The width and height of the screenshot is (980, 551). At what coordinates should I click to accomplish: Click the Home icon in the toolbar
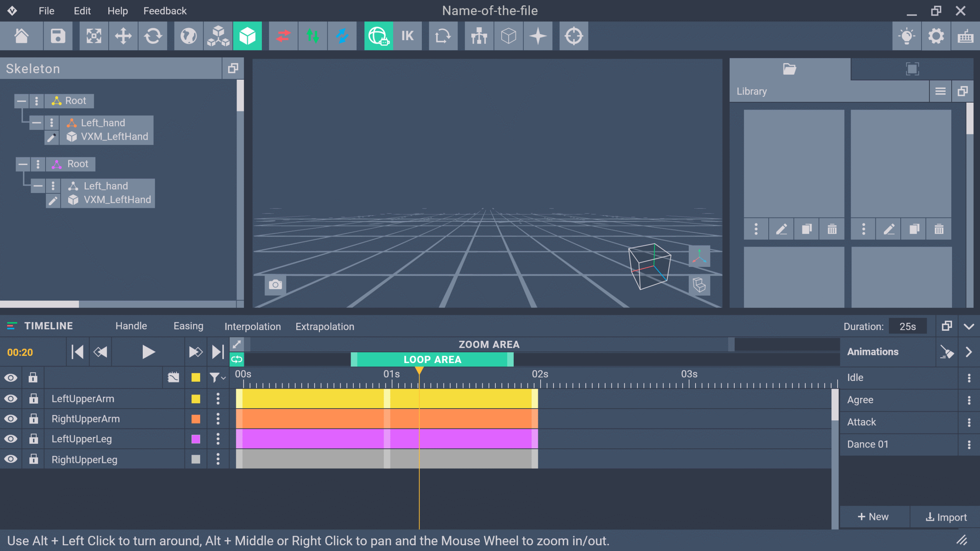pos(22,36)
